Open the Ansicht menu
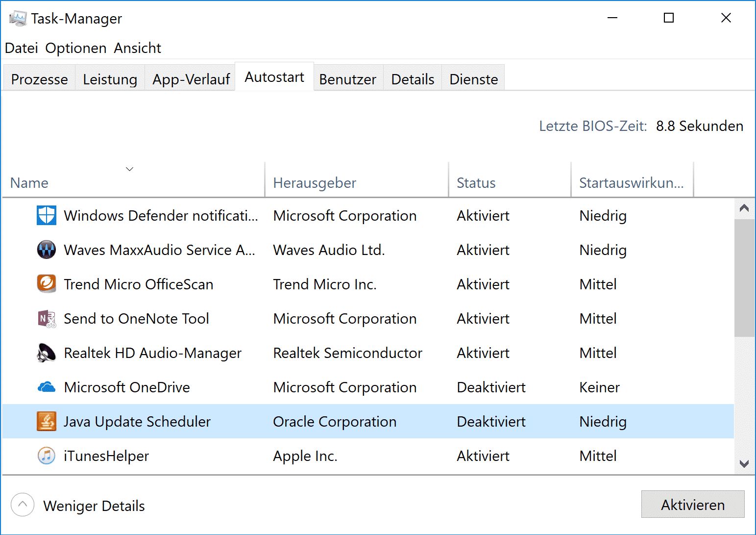This screenshot has width=756, height=535. pyautogui.click(x=138, y=48)
